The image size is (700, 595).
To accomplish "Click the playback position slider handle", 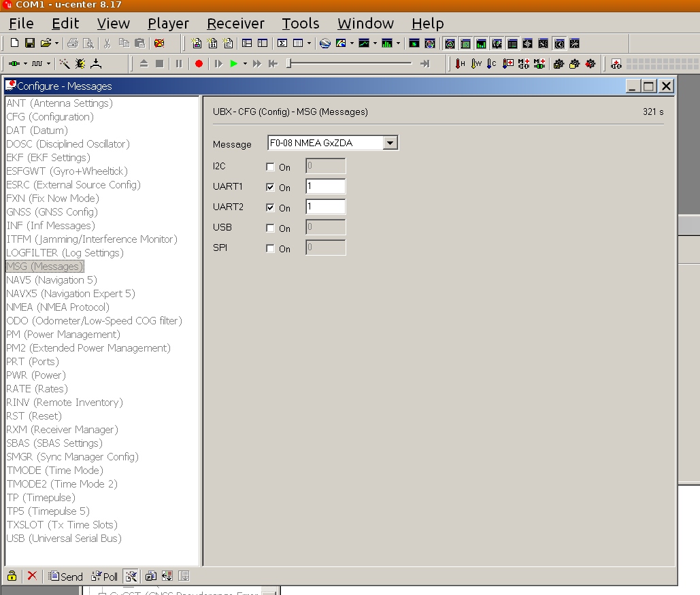I will click(289, 64).
